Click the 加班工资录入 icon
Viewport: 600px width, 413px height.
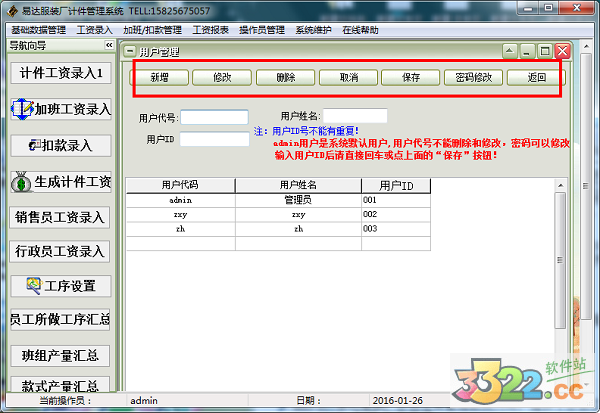point(21,109)
